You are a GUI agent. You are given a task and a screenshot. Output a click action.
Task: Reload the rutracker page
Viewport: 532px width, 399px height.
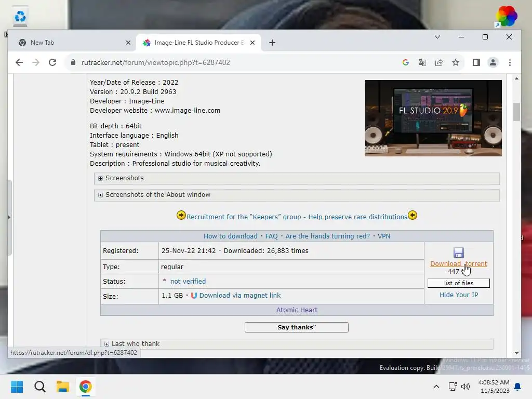point(52,62)
